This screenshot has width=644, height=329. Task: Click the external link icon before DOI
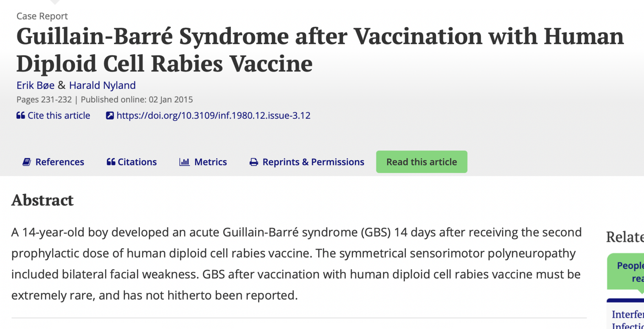pos(110,116)
